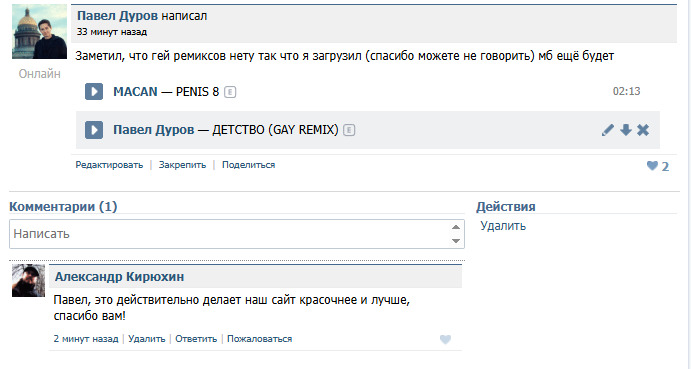Click the download arrow icon on audio row
Screen dimensions: 691x369
point(626,130)
